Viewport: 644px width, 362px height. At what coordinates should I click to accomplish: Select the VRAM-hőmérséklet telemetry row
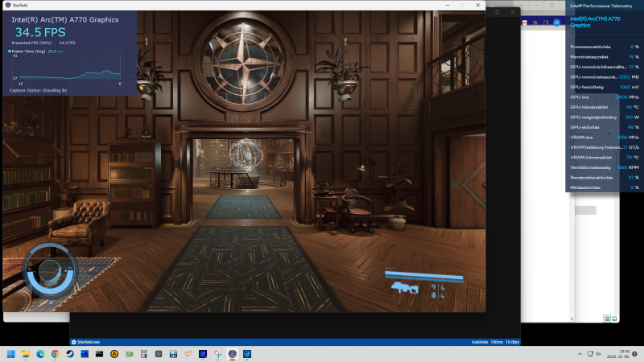(x=605, y=158)
